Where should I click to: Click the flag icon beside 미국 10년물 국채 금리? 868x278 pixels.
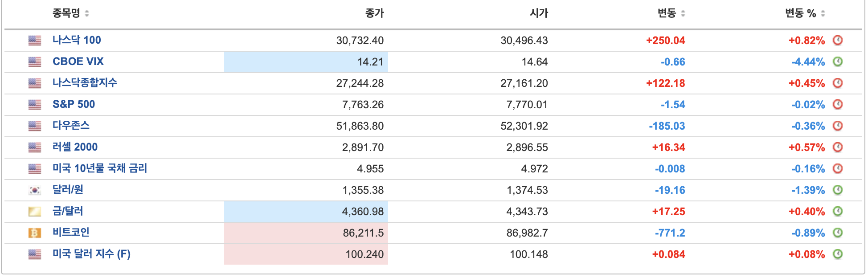[x=35, y=169]
